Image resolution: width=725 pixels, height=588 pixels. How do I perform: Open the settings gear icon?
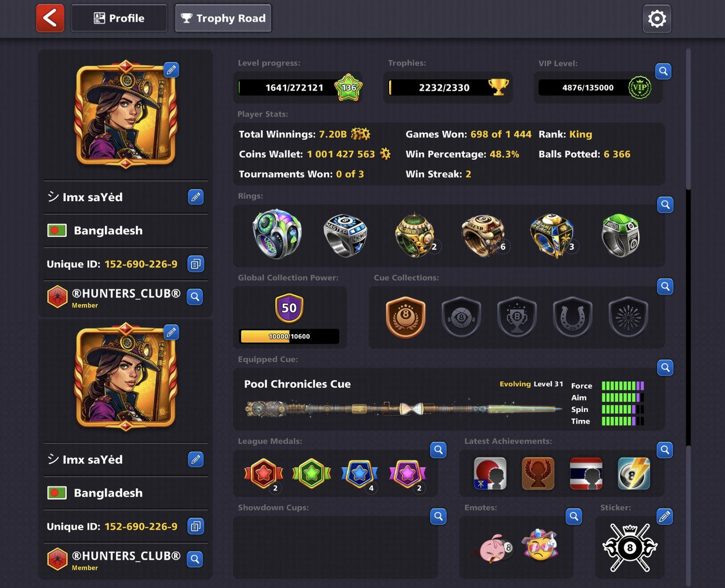click(x=657, y=19)
